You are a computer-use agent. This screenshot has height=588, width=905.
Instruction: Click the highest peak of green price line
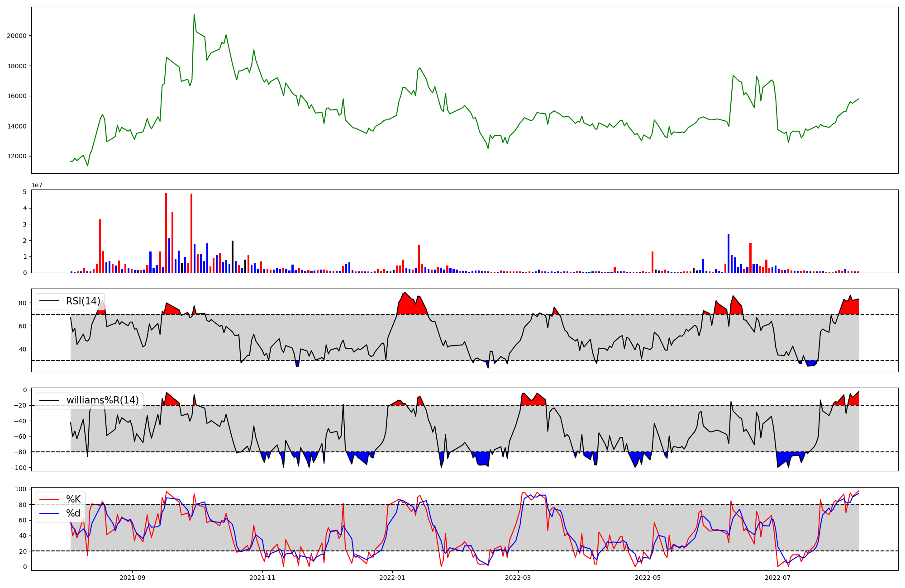(x=194, y=15)
